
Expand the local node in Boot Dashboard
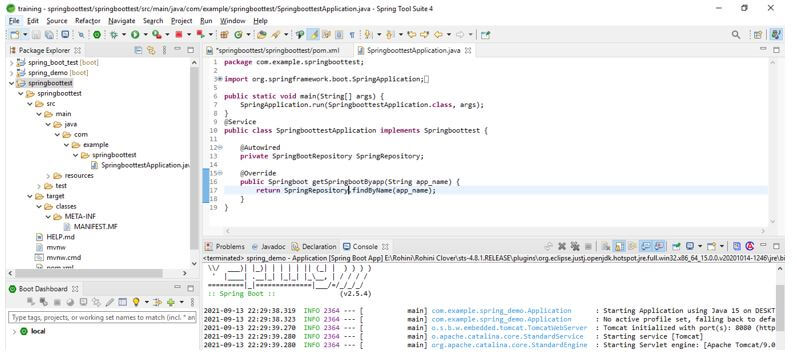click(14, 331)
